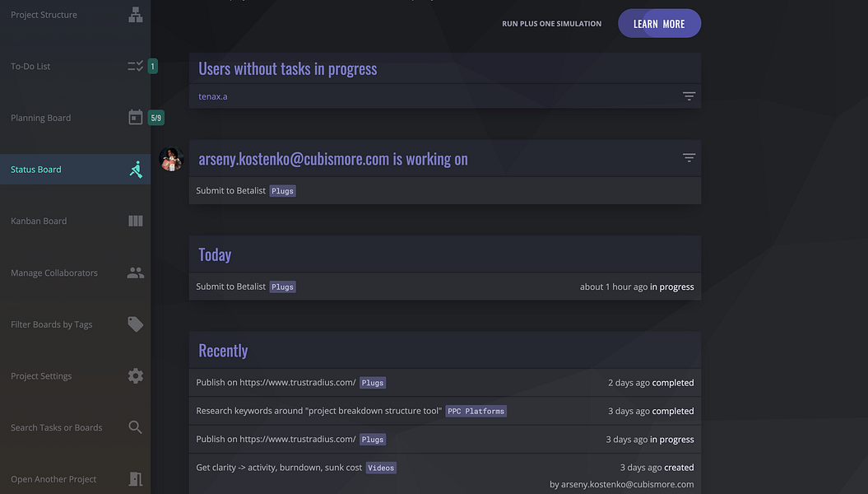Click Open Another Project door icon
The width and height of the screenshot is (868, 494).
point(136,479)
